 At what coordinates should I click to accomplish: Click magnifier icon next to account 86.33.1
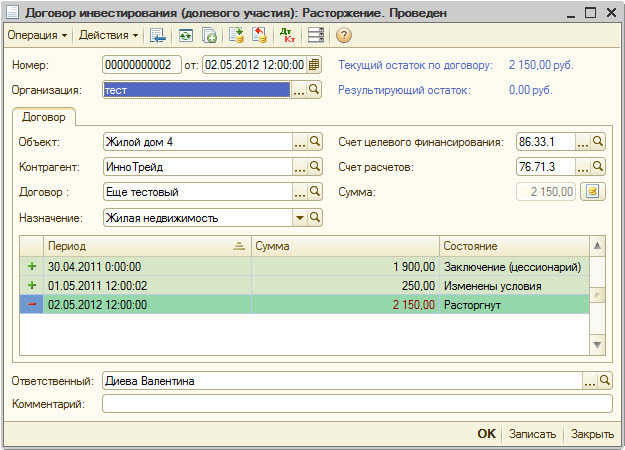point(598,141)
